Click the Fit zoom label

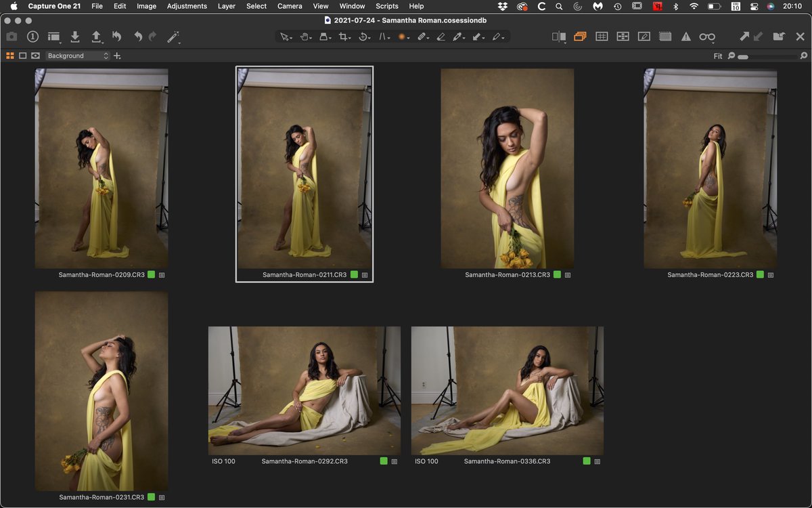click(x=718, y=56)
